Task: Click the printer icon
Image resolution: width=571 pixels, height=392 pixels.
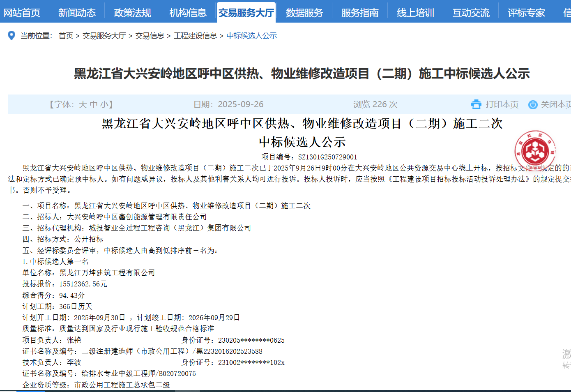Action: pos(476,104)
